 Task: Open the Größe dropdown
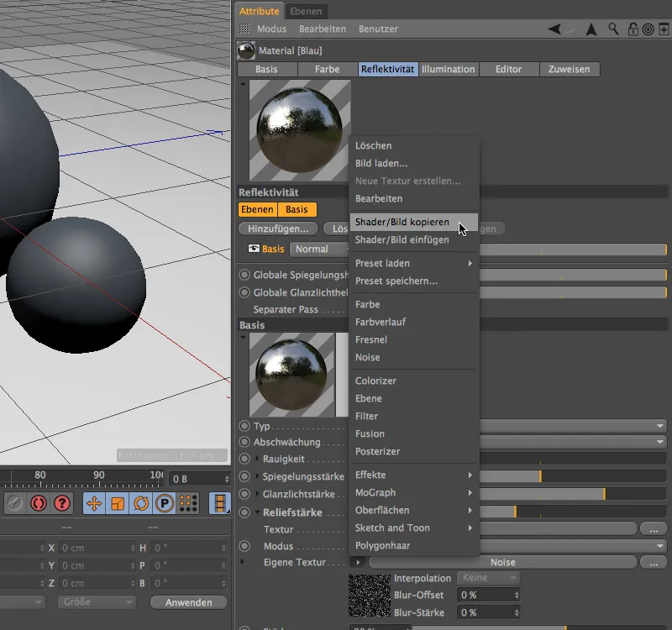97,601
